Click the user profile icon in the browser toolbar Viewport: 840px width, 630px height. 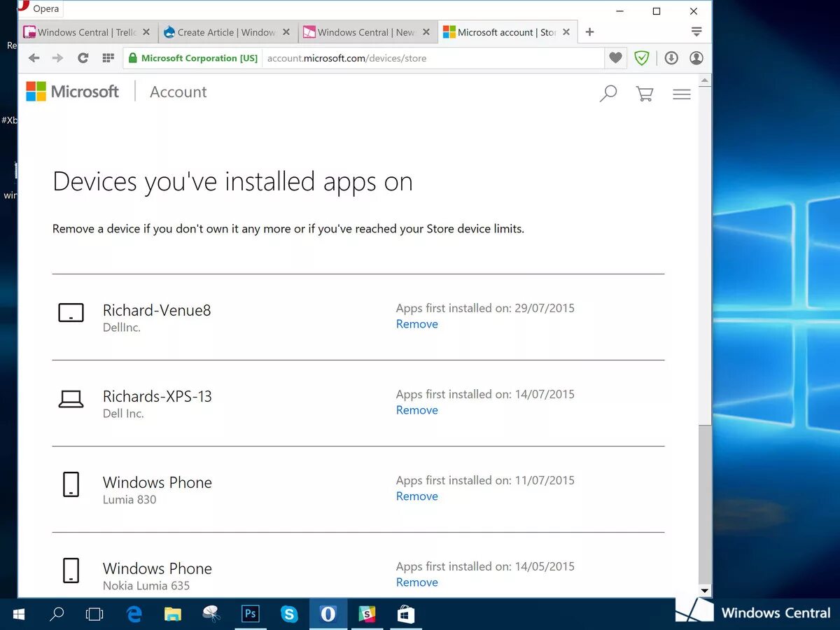tap(696, 58)
